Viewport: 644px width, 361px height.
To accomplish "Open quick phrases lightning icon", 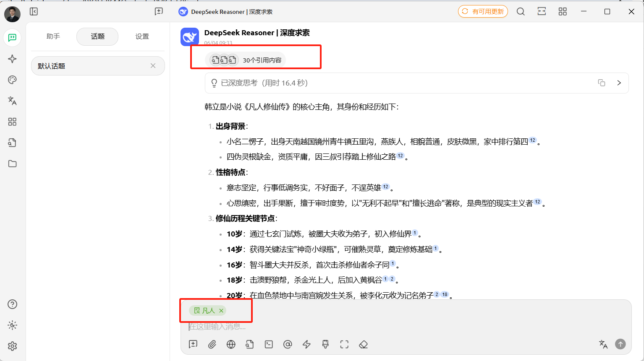I will pos(306,344).
